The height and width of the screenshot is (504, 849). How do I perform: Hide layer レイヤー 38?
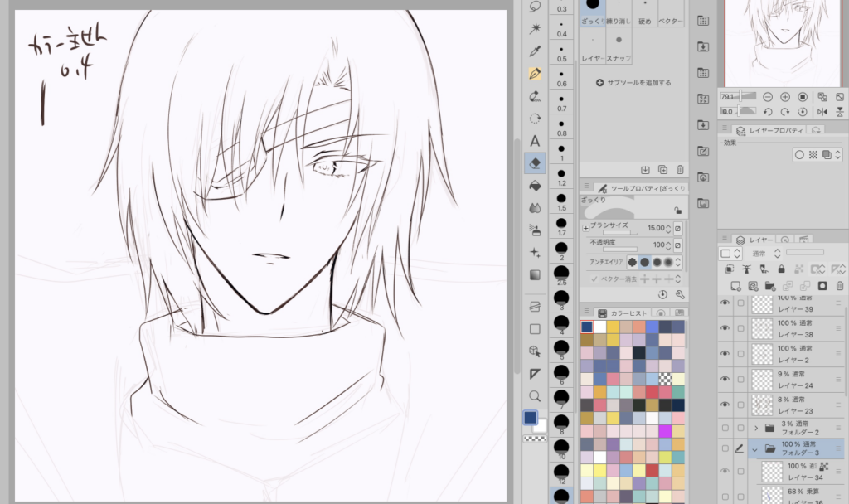pyautogui.click(x=725, y=328)
